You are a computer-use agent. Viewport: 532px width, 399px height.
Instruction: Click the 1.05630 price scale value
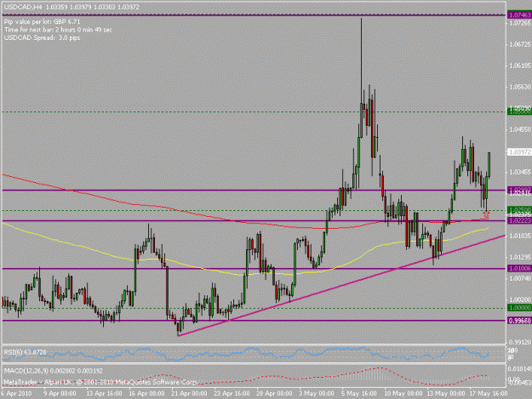[x=520, y=87]
